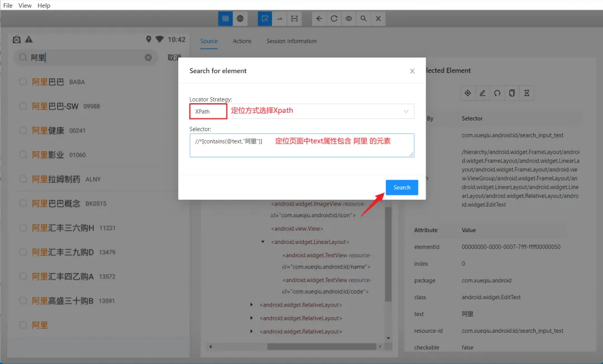Click the location pin status icon

[x=149, y=39]
